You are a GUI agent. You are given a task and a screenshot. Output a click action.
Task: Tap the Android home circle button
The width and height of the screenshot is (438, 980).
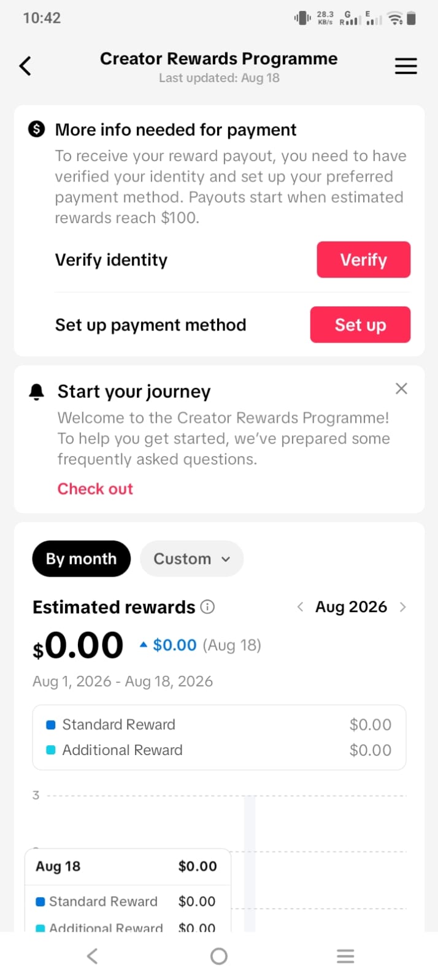[219, 956]
